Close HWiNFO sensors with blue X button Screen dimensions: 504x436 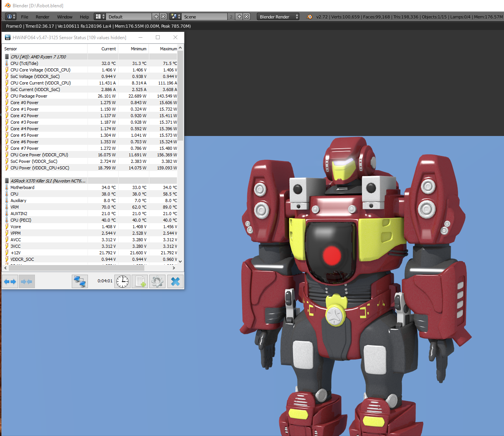[x=175, y=282]
